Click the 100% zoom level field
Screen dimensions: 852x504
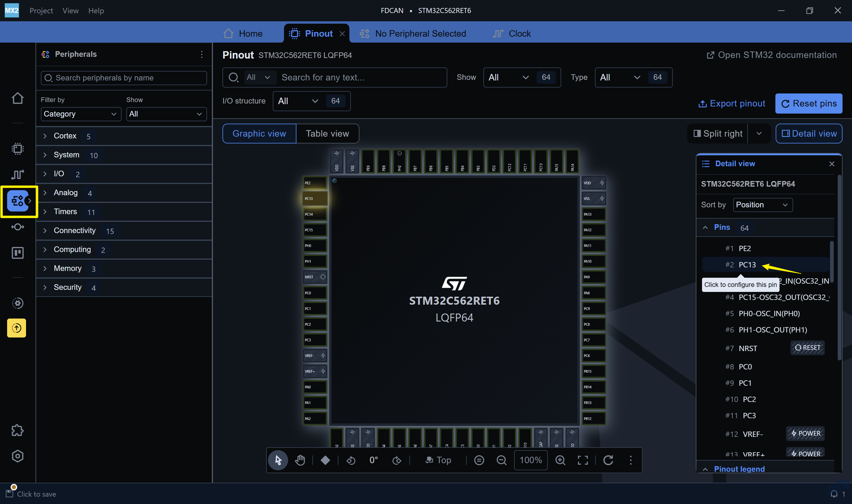(x=531, y=460)
